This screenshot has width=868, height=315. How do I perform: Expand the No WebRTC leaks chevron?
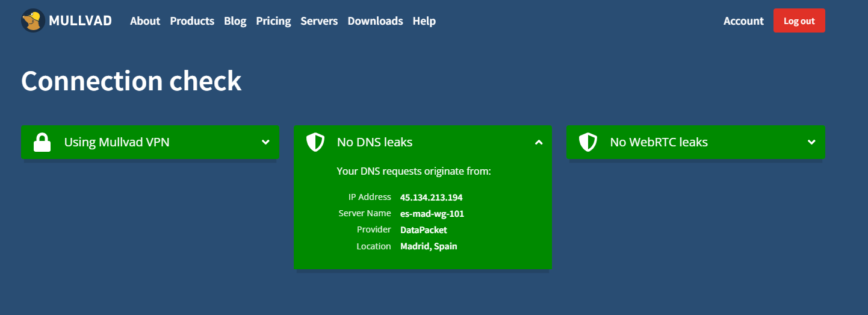pyautogui.click(x=811, y=142)
